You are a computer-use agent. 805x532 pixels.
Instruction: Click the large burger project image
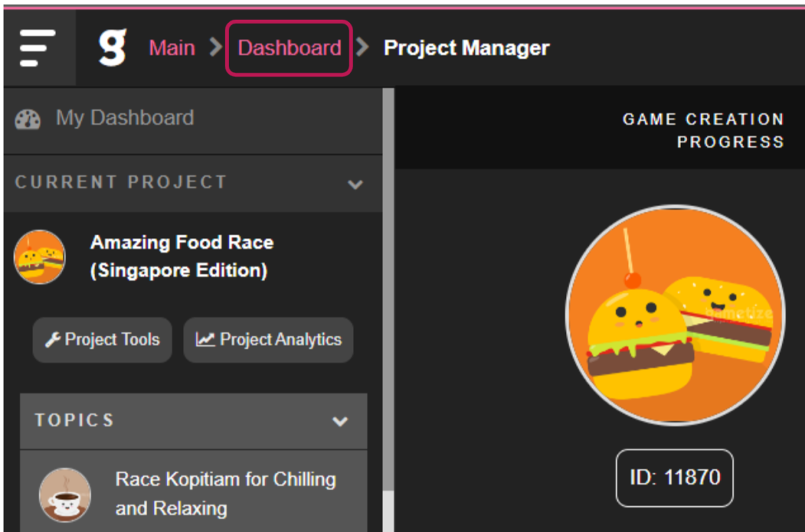tap(675, 315)
